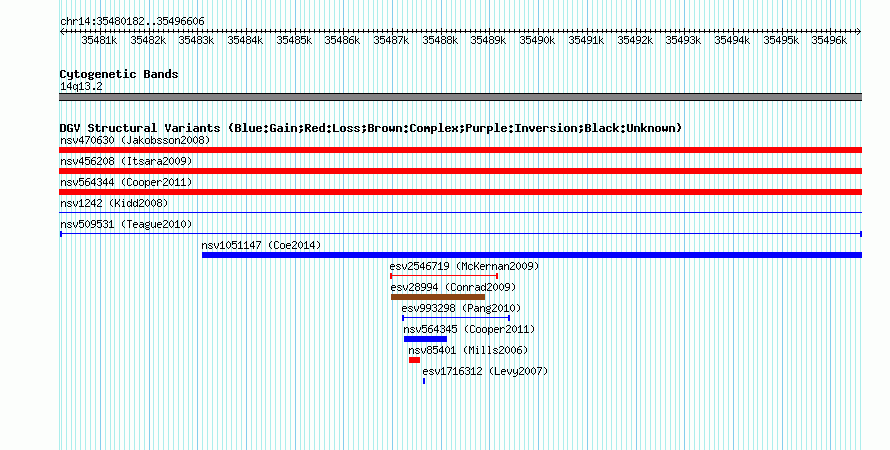Select the brown esv28994 complex bar
This screenshot has width=890, height=450.
438,297
